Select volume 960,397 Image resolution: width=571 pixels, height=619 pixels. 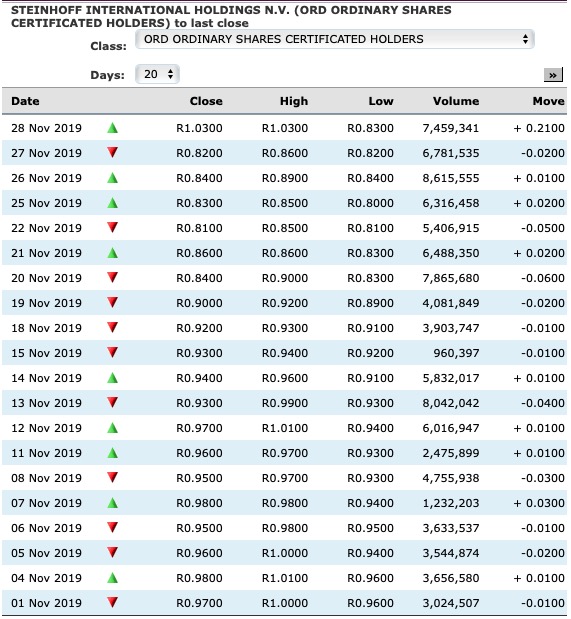456,353
